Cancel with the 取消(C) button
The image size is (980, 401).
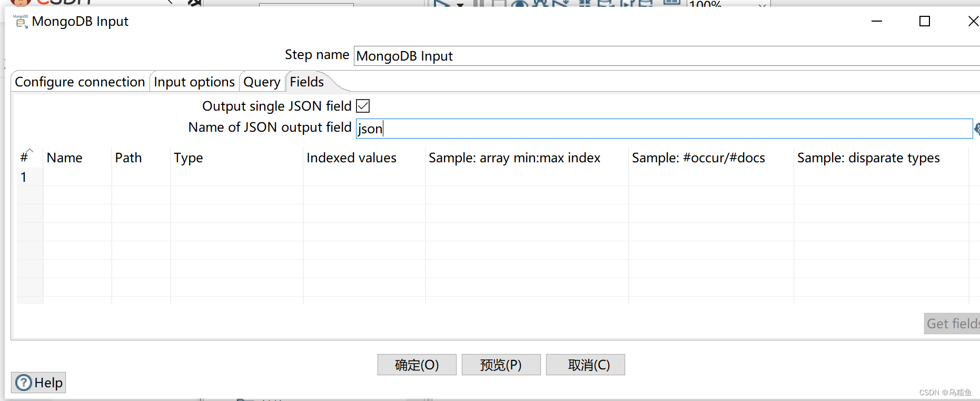(x=586, y=365)
